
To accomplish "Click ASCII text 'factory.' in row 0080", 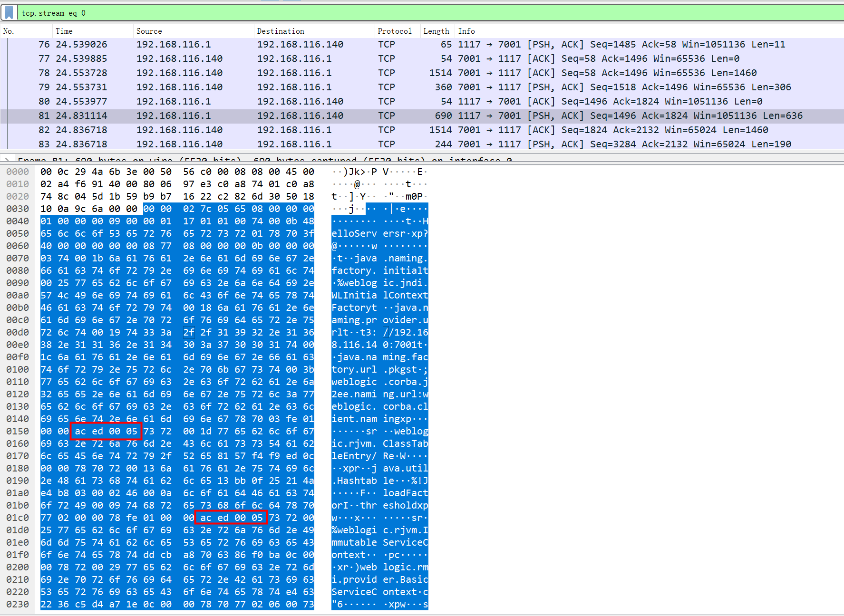I will click(x=354, y=270).
